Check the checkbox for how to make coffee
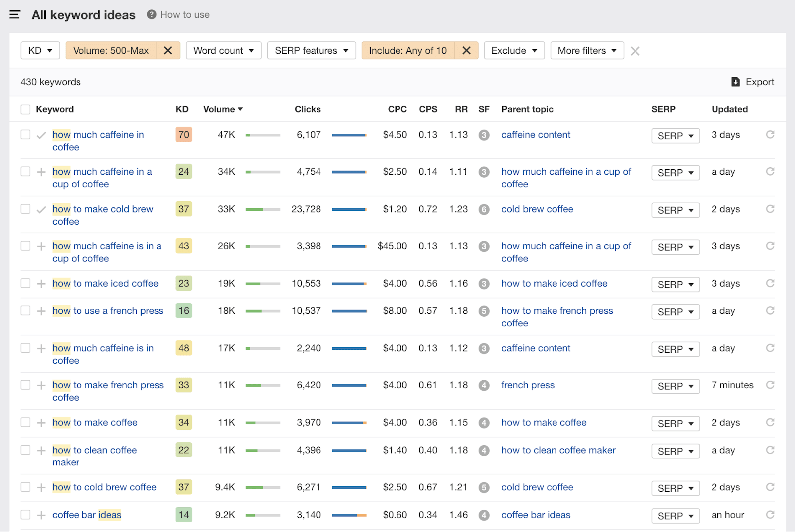 tap(25, 422)
